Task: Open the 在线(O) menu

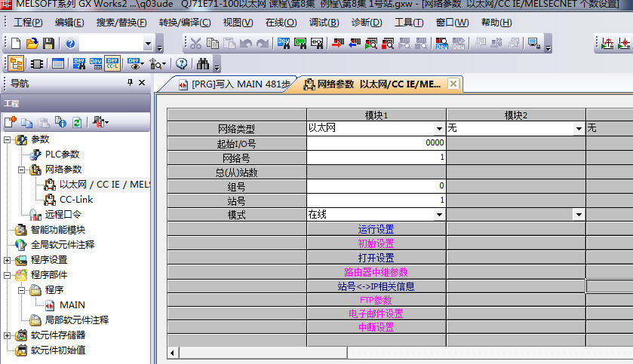Action: click(x=281, y=23)
